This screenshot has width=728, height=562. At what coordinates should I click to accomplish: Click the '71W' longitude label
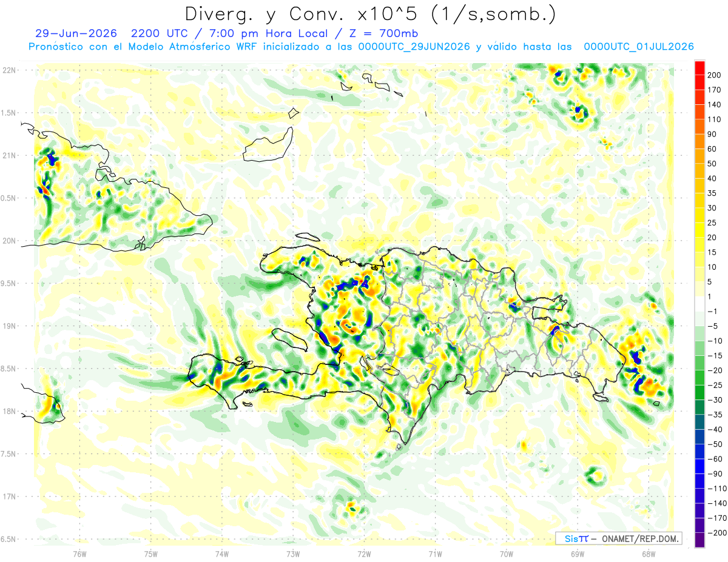pos(435,554)
